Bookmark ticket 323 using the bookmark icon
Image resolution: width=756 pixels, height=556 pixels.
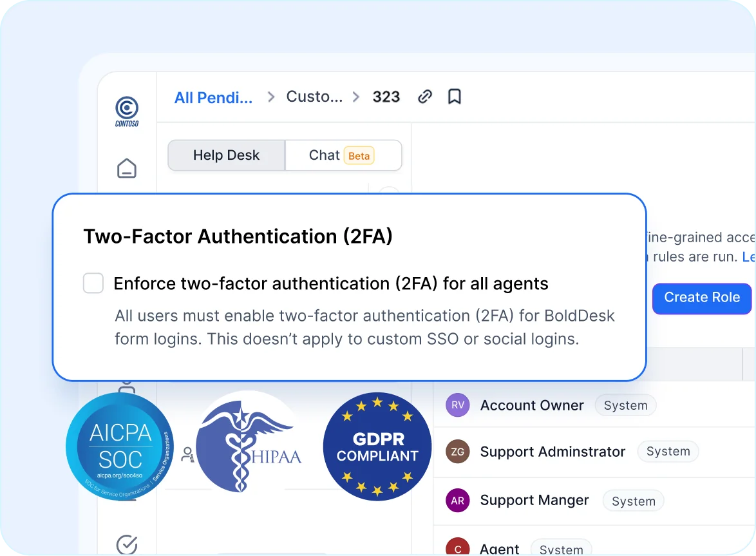454,96
